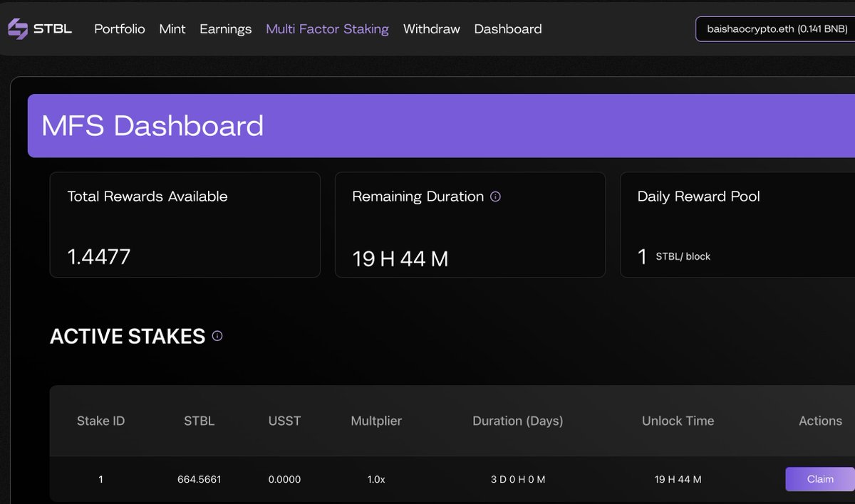Open Dashboard from the top navigation
The height and width of the screenshot is (504, 855).
point(507,29)
